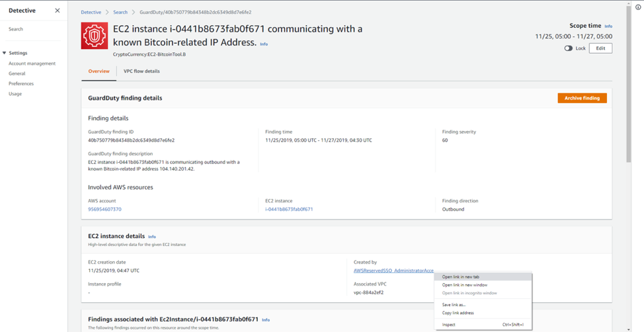Open AWSReservedSSO_AdministratorAcce link
The width and height of the screenshot is (644, 332).
coord(393,270)
